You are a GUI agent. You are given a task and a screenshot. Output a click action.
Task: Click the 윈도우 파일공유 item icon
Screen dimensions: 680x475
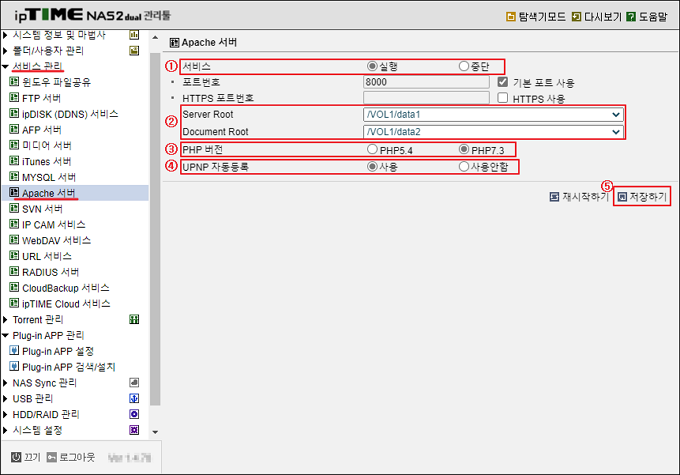coord(14,82)
